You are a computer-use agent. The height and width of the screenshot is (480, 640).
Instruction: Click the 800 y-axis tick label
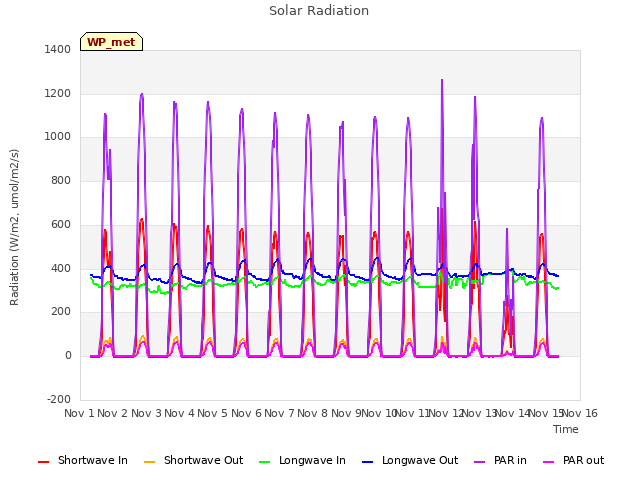click(x=61, y=180)
